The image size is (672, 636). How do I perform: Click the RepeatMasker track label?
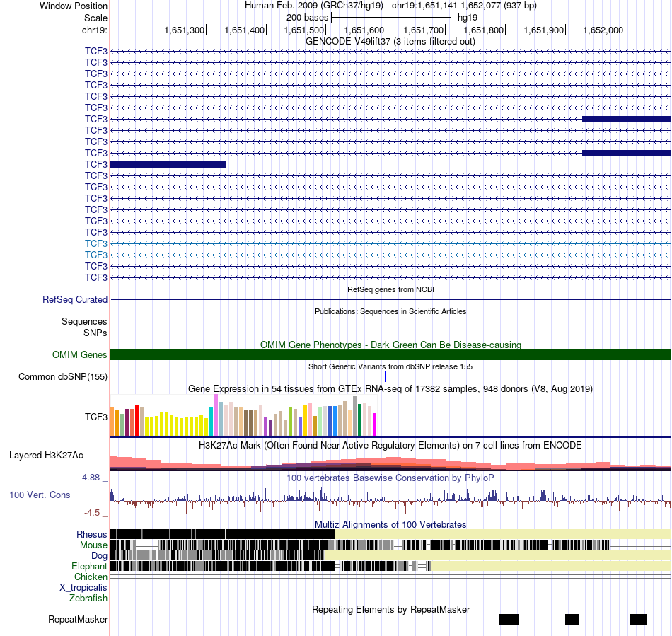click(78, 619)
